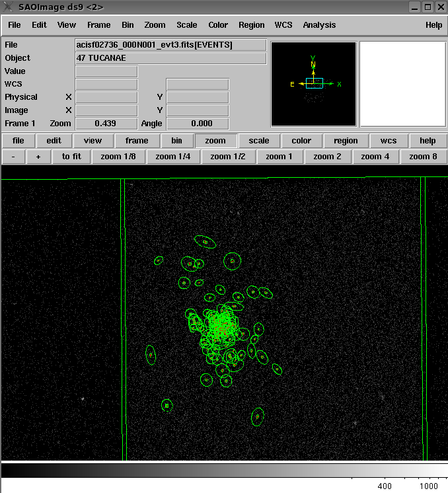Click the File name value field
Viewport: 448px width, 493px height.
(x=170, y=45)
